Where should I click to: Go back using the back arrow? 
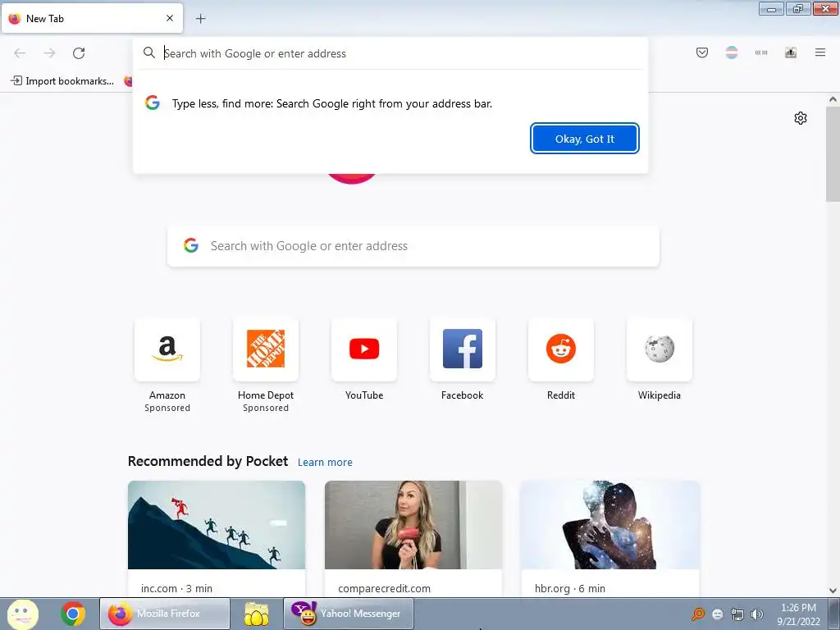point(20,53)
